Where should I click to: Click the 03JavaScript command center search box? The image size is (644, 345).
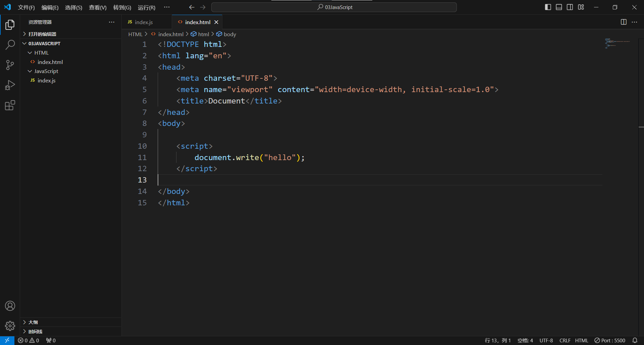point(334,7)
